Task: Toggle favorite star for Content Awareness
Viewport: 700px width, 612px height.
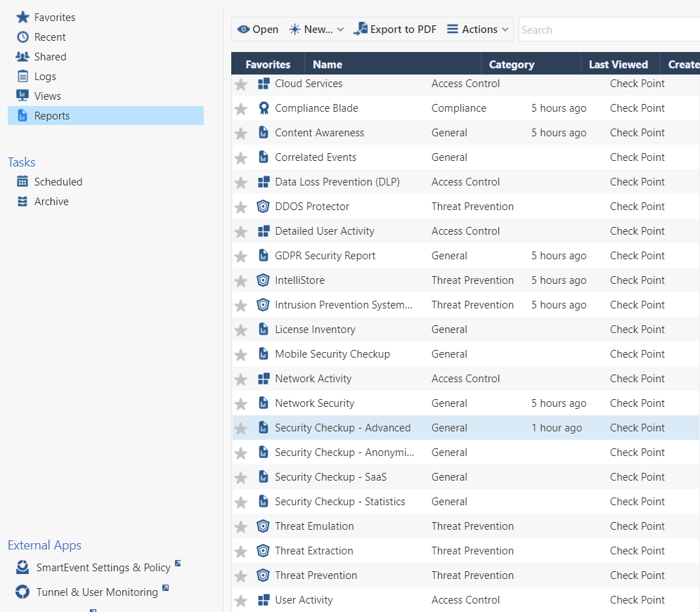Action: pos(241,133)
